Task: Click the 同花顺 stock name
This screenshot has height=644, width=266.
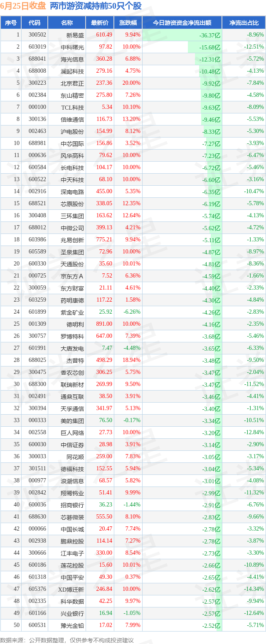Action: pyautogui.click(x=75, y=457)
